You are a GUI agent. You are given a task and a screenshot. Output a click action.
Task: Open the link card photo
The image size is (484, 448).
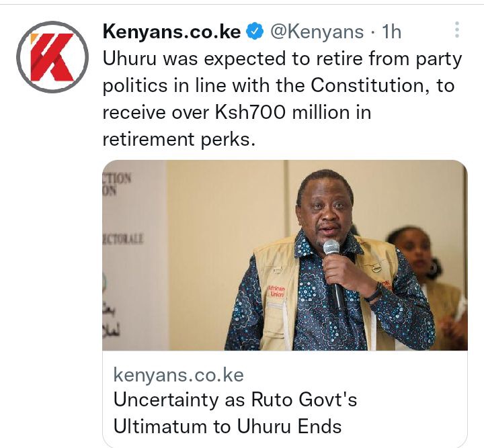[285, 255]
